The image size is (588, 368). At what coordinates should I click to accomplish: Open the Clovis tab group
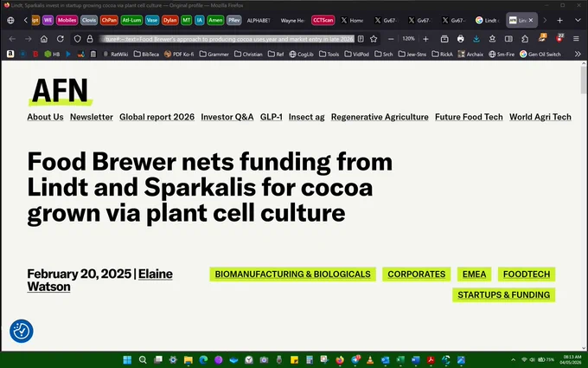[89, 20]
